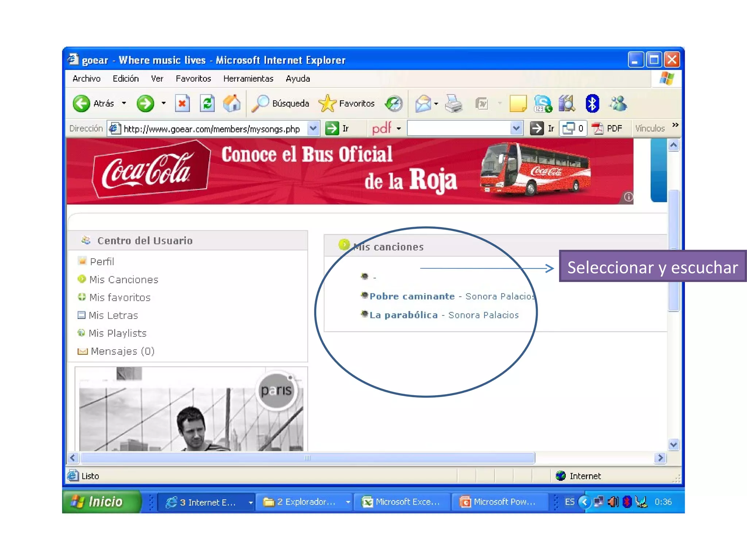Open Mis favoritos link
Screen dimensions: 747x560
click(x=120, y=297)
